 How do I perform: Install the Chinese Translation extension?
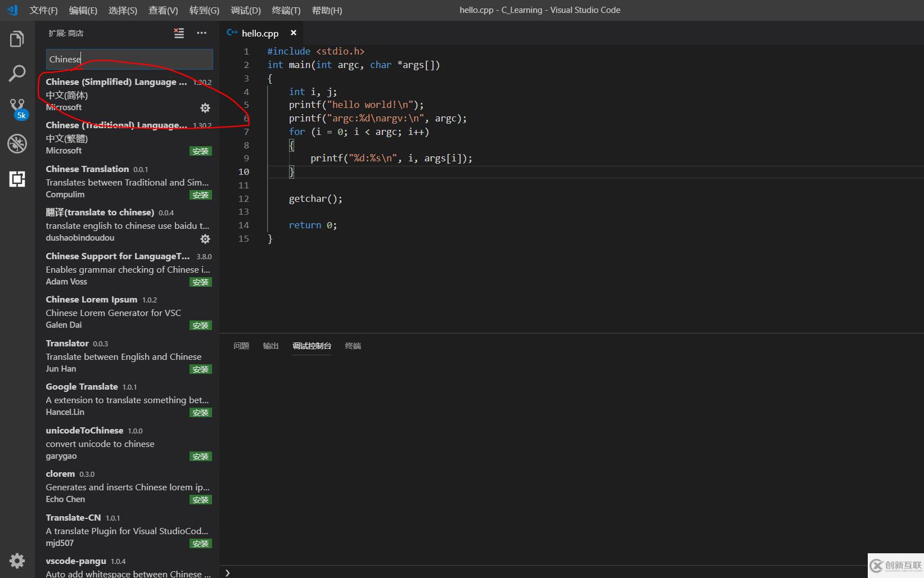(x=201, y=195)
